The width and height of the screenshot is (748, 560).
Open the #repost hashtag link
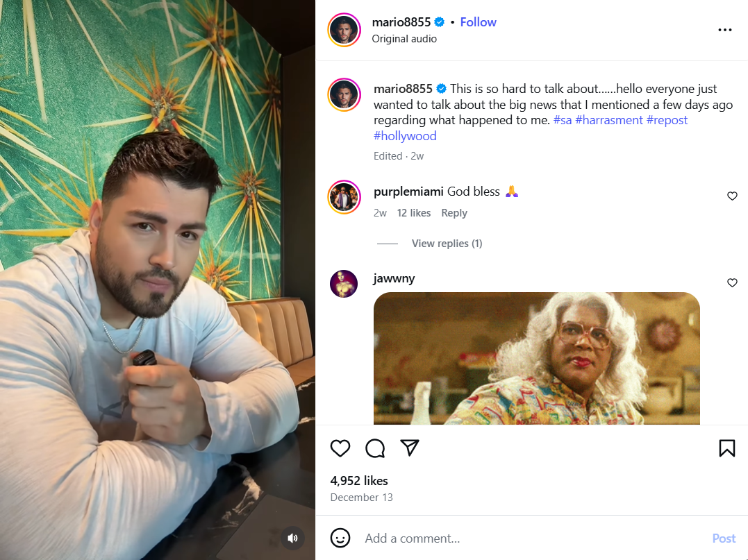[667, 120]
